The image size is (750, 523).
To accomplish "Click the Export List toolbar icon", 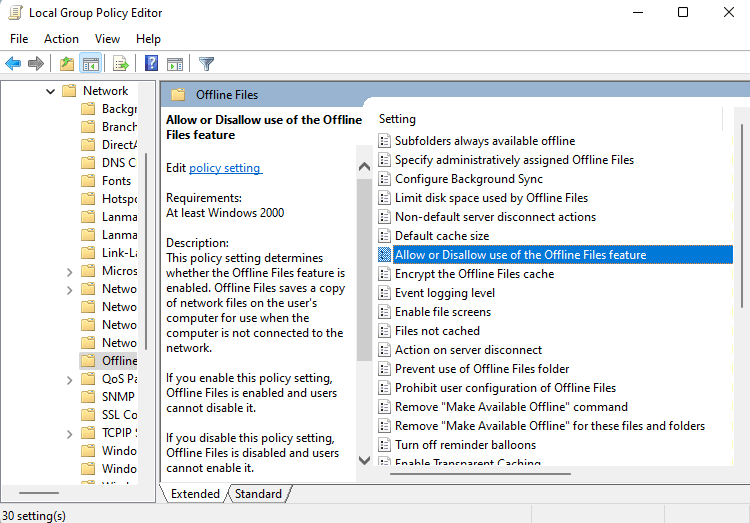I will pyautogui.click(x=121, y=64).
